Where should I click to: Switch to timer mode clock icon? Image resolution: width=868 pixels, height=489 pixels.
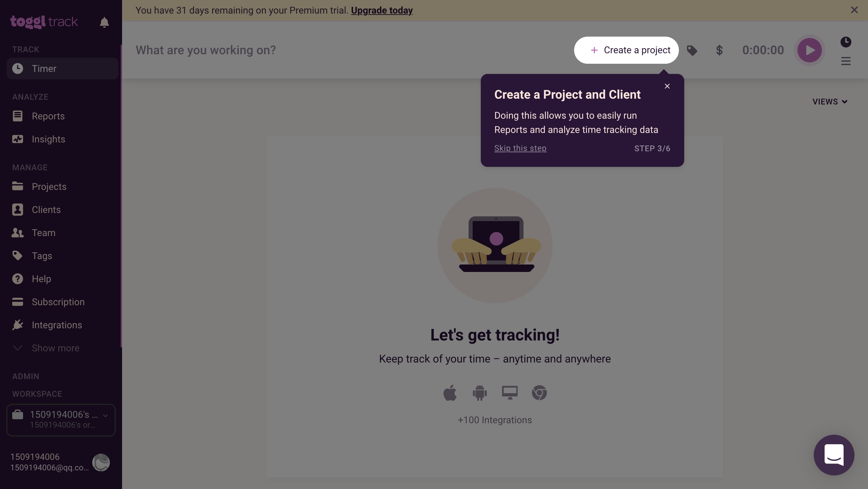pos(846,42)
